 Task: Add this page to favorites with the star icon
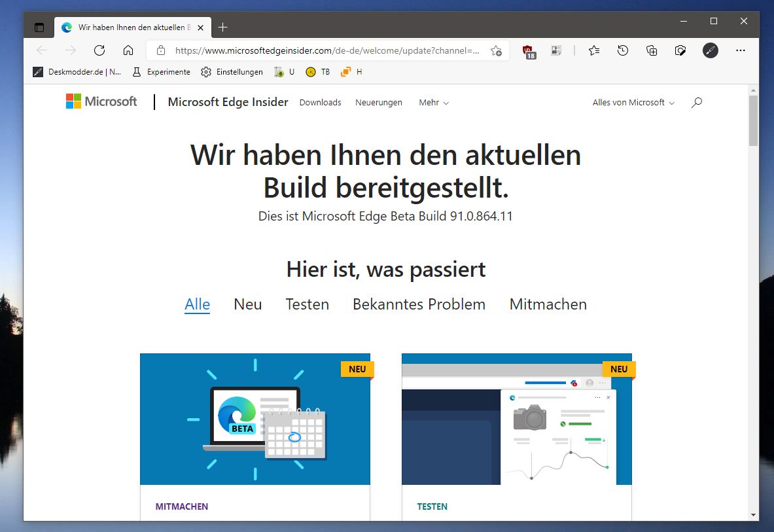pos(496,50)
